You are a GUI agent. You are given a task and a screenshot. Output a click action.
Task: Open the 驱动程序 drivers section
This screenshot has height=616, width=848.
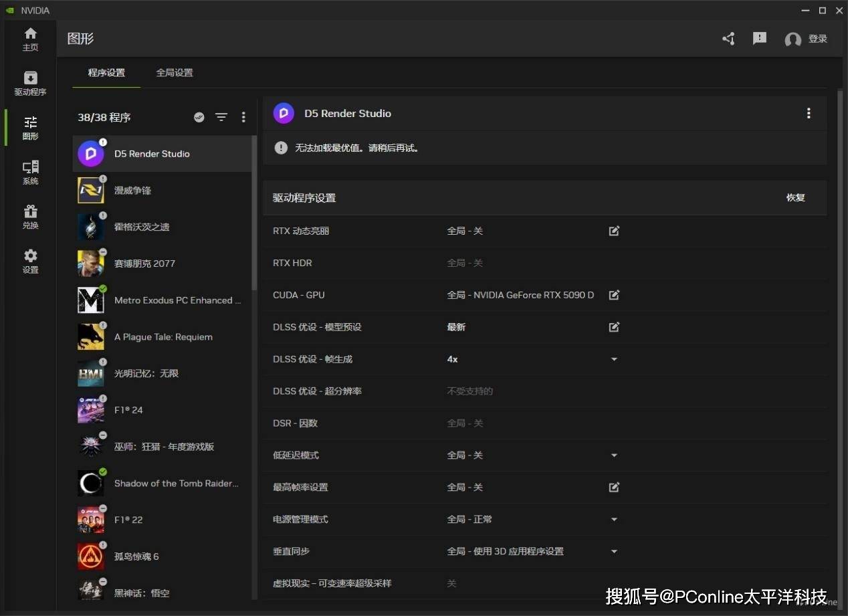click(x=30, y=84)
